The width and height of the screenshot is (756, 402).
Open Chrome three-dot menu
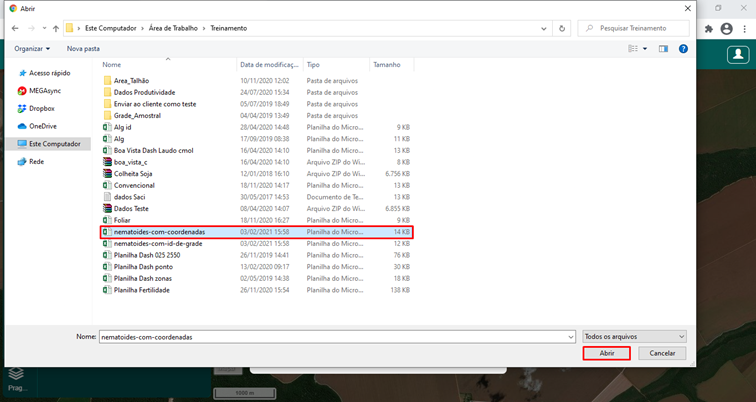click(745, 29)
